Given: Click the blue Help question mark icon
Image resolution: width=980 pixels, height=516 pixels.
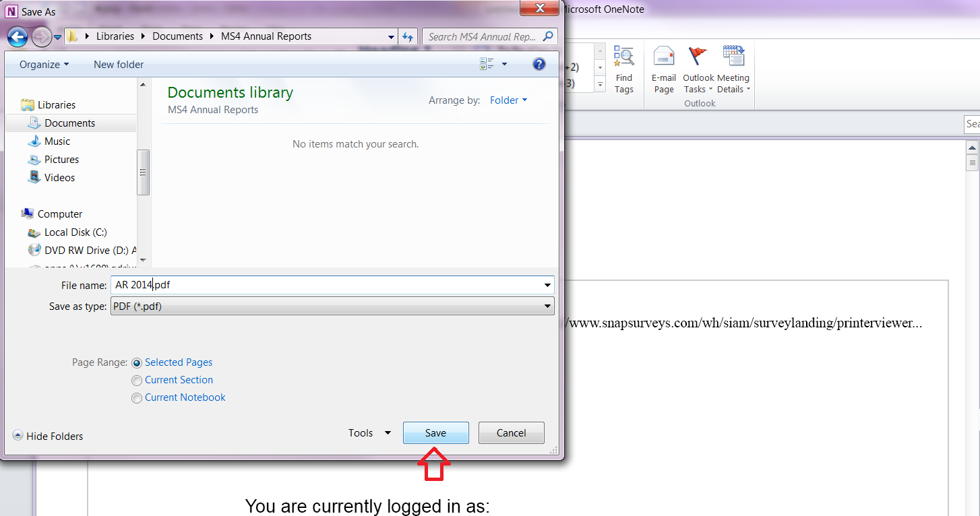Looking at the screenshot, I should click(x=539, y=64).
